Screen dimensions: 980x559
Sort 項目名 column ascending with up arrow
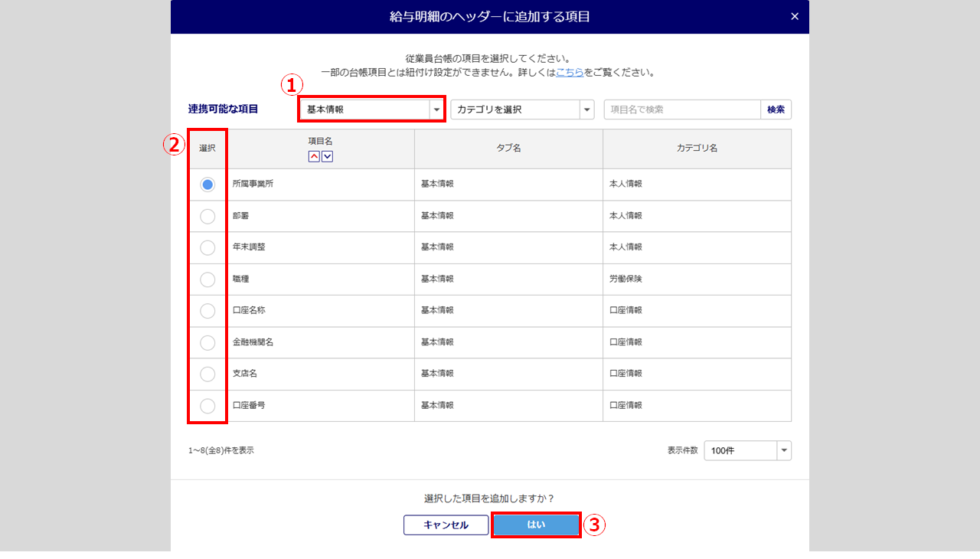(314, 156)
